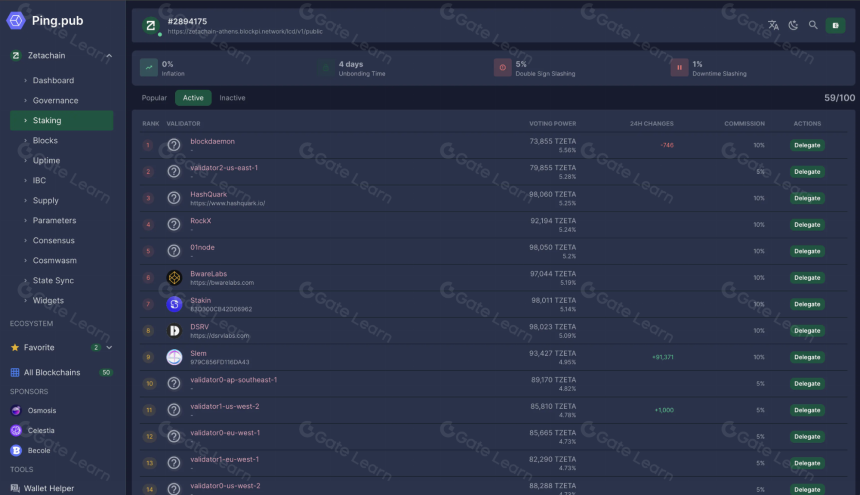Delegate to blockdaemon validator
Image resolution: width=860 pixels, height=495 pixels.
(807, 145)
